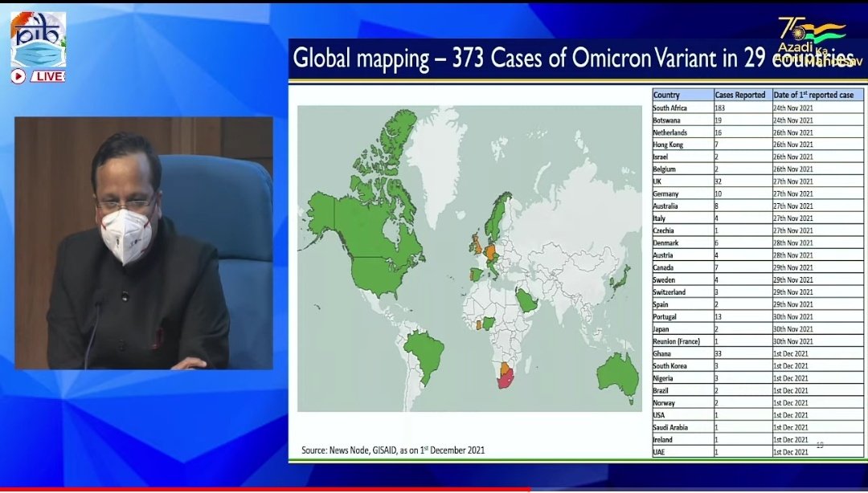868x493 pixels.
Task: Click the PIB logo in the corner
Action: [x=38, y=40]
